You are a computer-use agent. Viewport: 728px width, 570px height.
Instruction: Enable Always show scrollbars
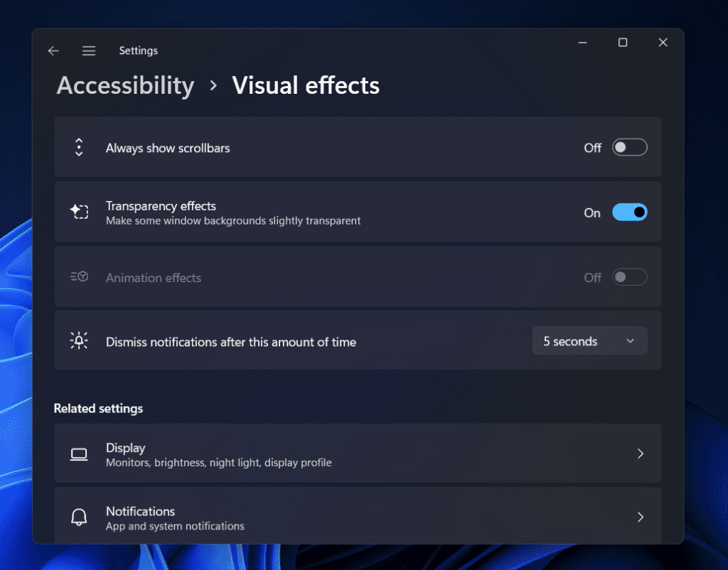click(629, 147)
